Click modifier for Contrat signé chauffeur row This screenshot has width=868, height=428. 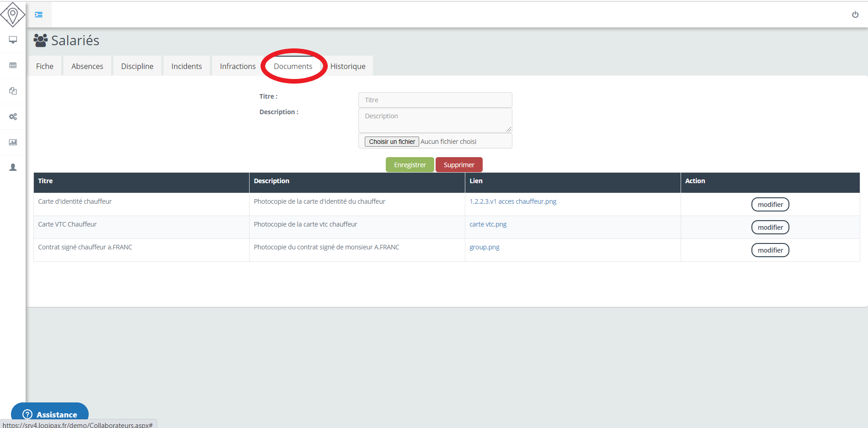[770, 250]
